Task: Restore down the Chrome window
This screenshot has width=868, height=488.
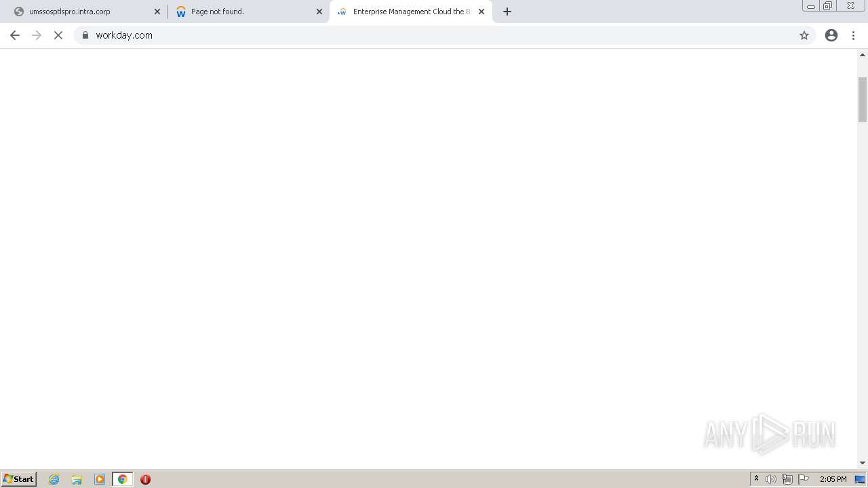Action: tap(828, 6)
